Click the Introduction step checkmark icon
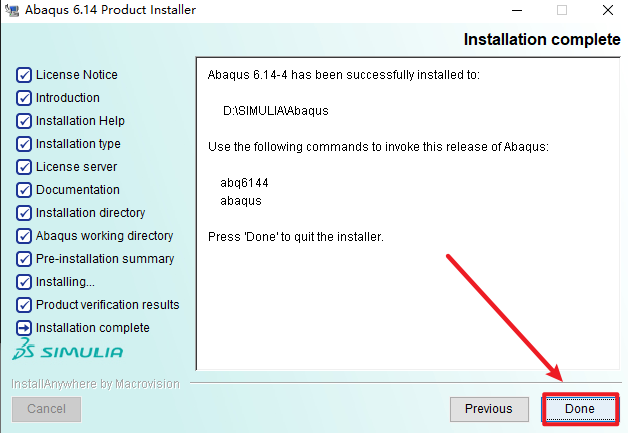628x433 pixels. [x=24, y=98]
